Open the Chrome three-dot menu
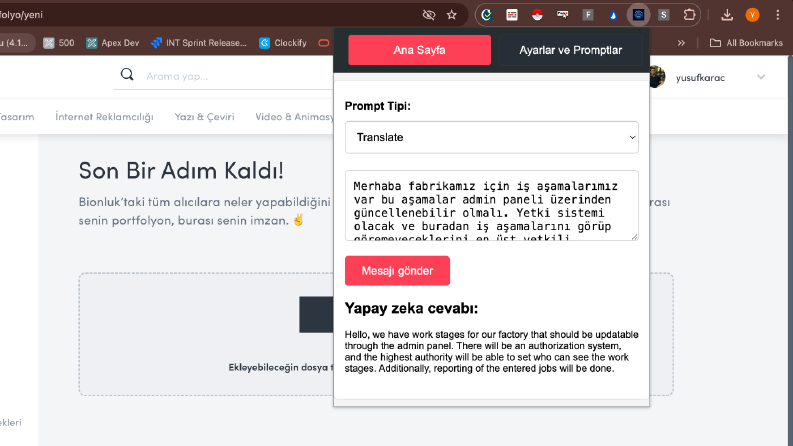Image resolution: width=793 pixels, height=446 pixels. coord(777,15)
